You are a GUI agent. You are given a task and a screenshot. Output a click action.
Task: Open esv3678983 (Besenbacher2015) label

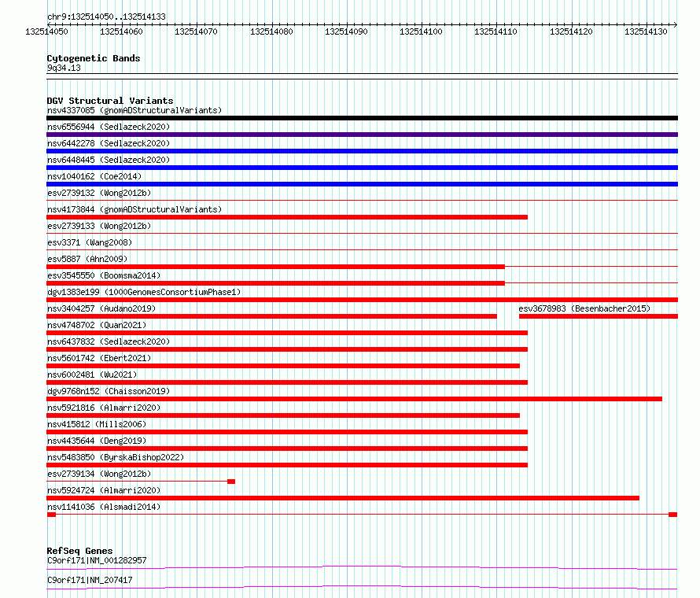pyautogui.click(x=584, y=308)
